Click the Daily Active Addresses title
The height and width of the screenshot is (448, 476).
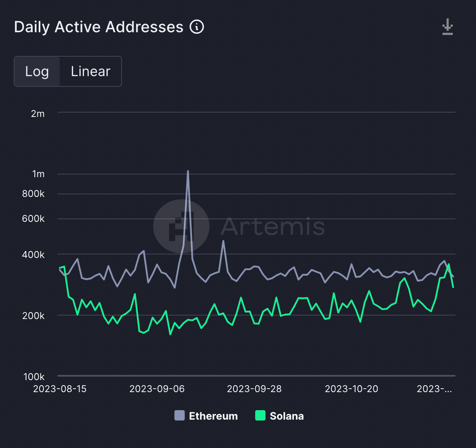coord(99,27)
